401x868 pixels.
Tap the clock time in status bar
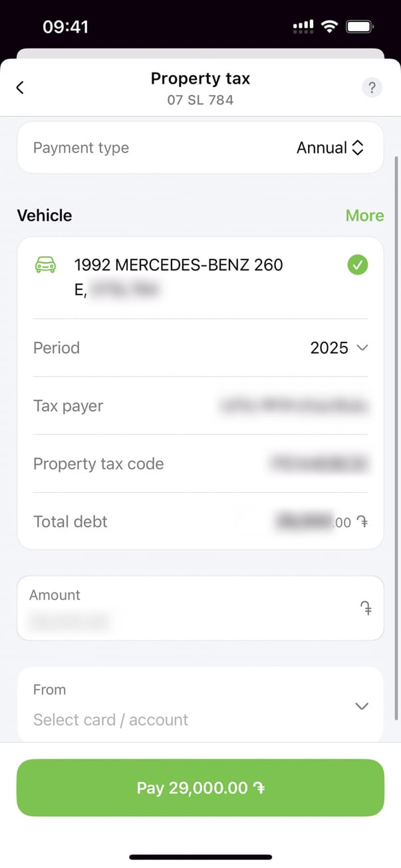coord(65,27)
